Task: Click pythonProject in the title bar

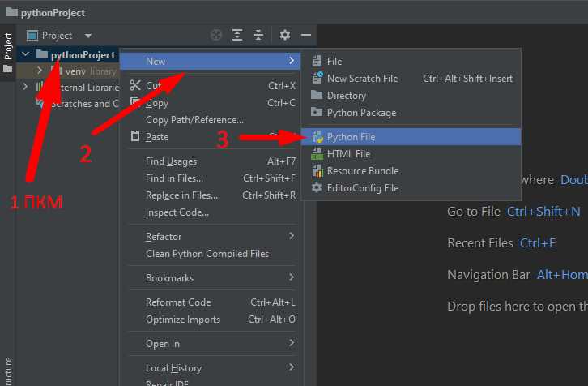Action: coord(53,13)
